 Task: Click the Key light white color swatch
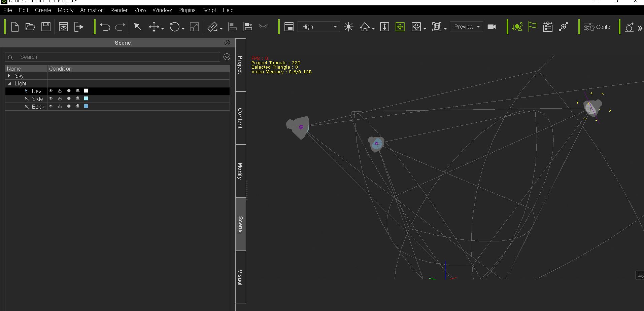pyautogui.click(x=86, y=91)
